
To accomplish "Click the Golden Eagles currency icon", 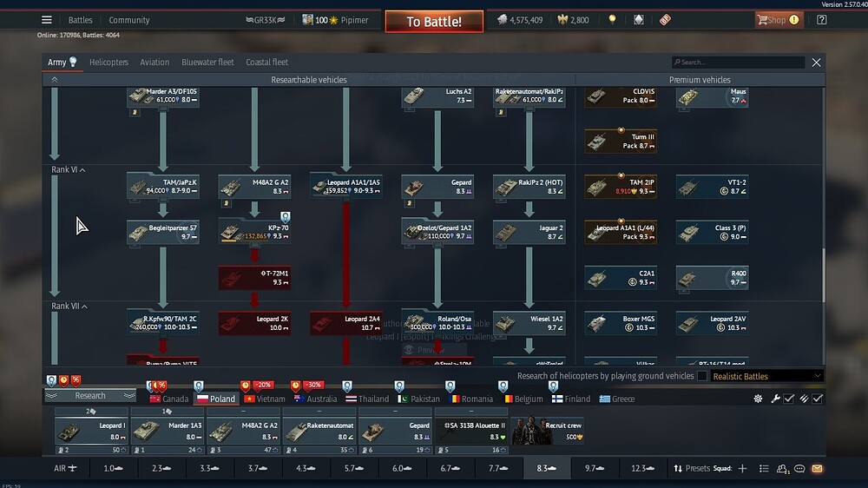I will tap(563, 20).
